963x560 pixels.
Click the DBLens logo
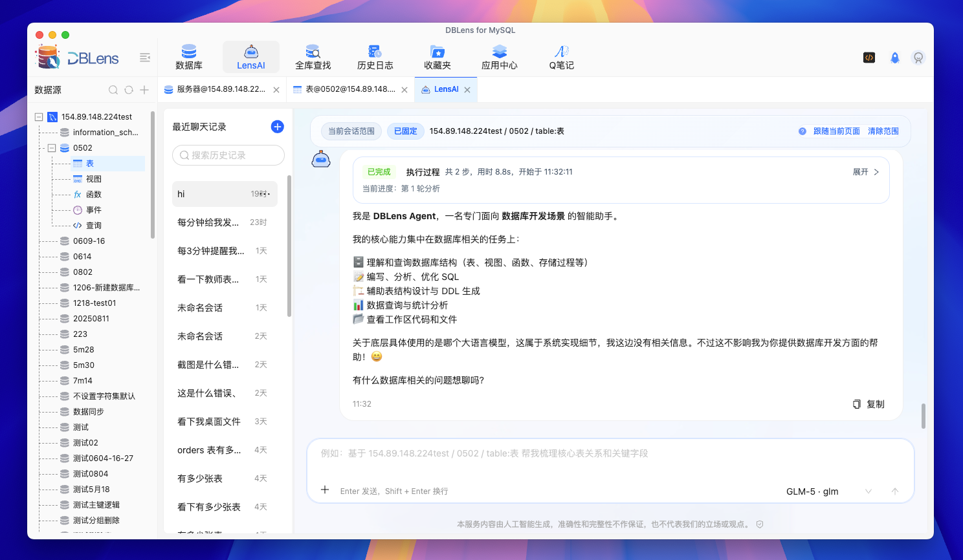pos(77,58)
